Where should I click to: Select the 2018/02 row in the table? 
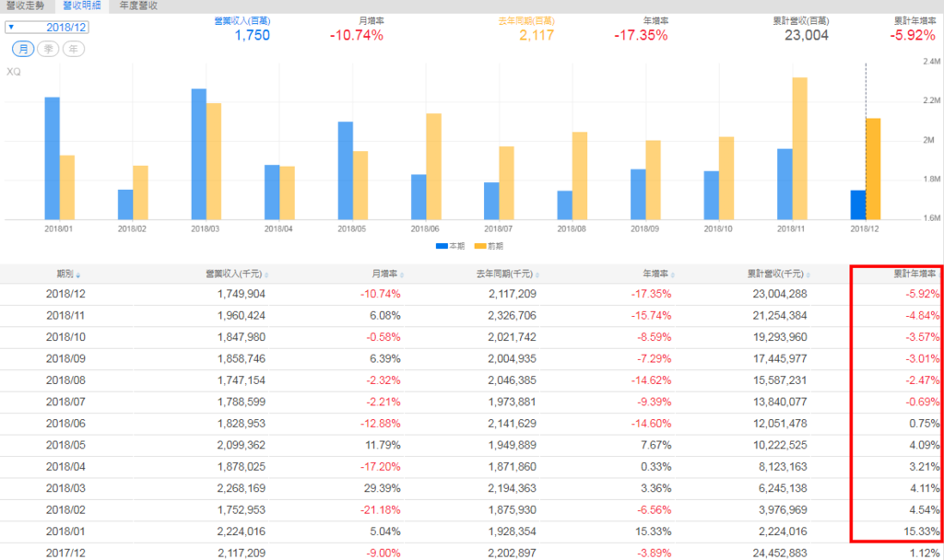[x=472, y=510]
